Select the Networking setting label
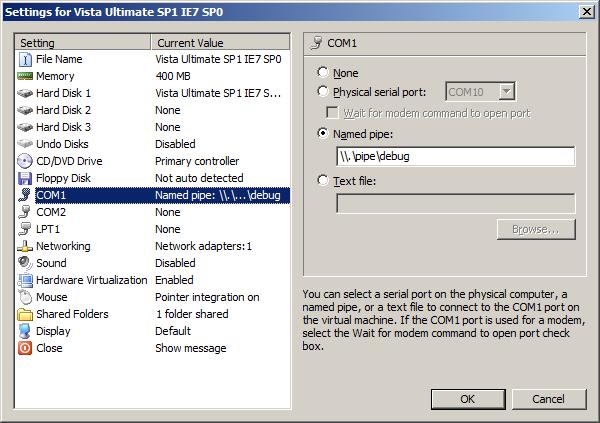 [63, 246]
